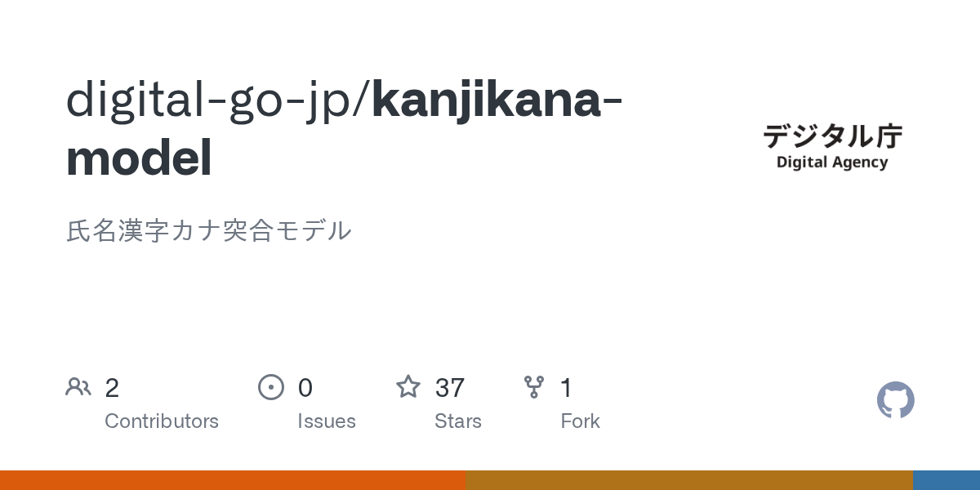
Task: Click the Fork branch icon
Action: [534, 386]
